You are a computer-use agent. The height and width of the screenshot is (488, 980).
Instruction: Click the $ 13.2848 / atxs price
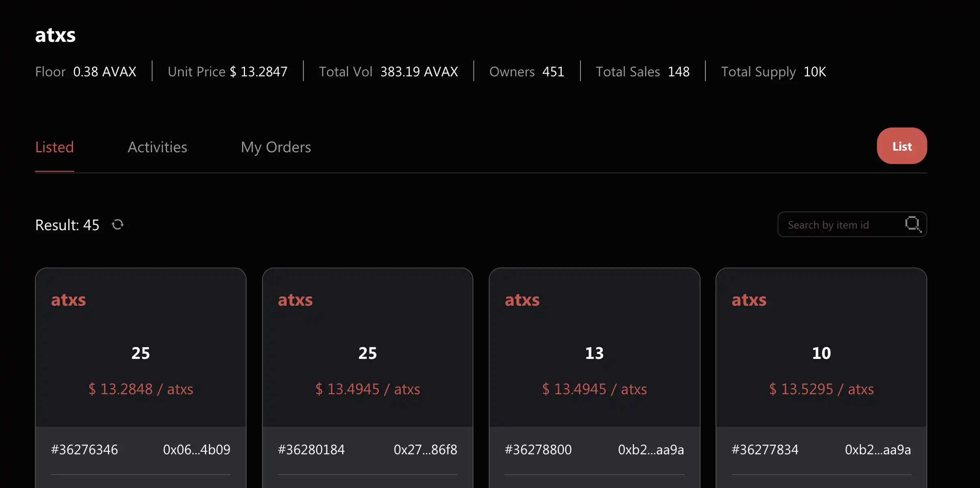[140, 389]
